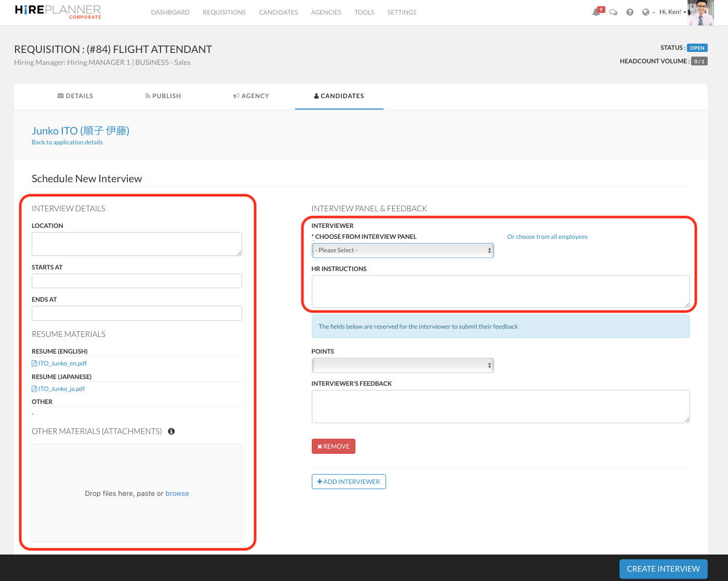Viewport: 728px width, 581px height.
Task: Switch to the Details tab
Action: (x=75, y=96)
